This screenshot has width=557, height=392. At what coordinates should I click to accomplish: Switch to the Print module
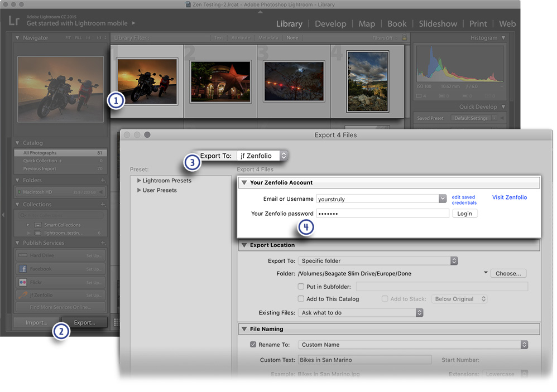click(x=478, y=24)
